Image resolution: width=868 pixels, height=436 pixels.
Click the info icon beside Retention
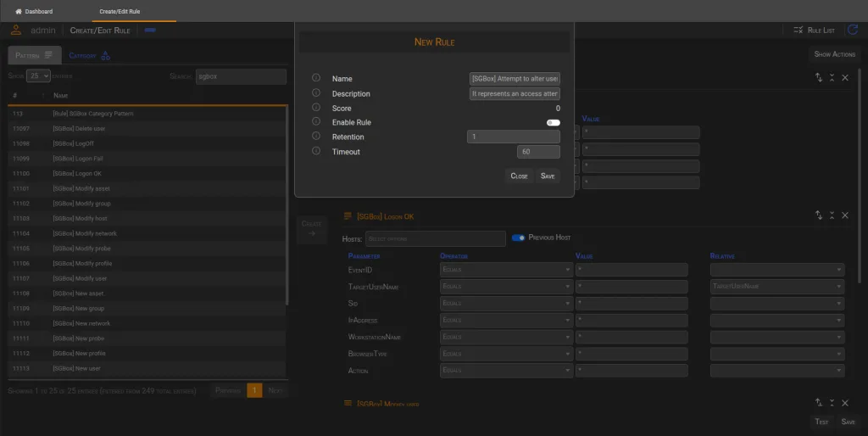click(316, 136)
